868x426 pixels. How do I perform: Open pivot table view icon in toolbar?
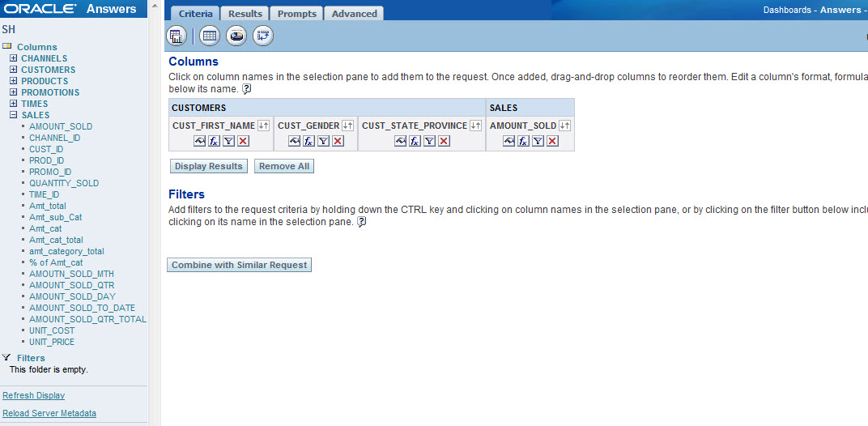pos(263,36)
